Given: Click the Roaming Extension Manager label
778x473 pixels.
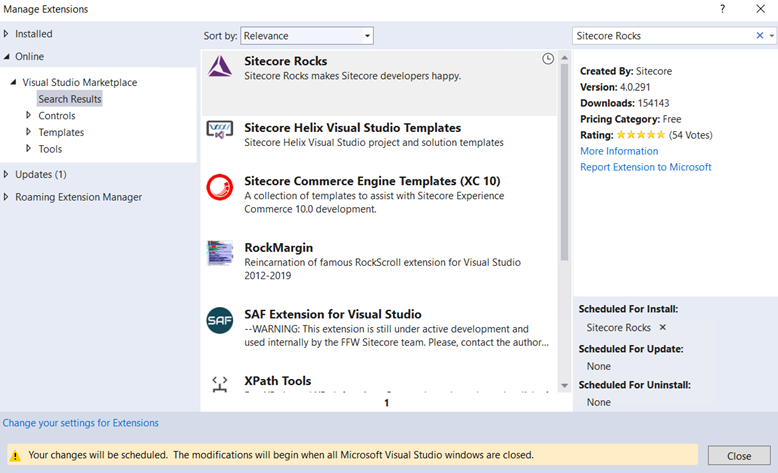Looking at the screenshot, I should click(78, 197).
